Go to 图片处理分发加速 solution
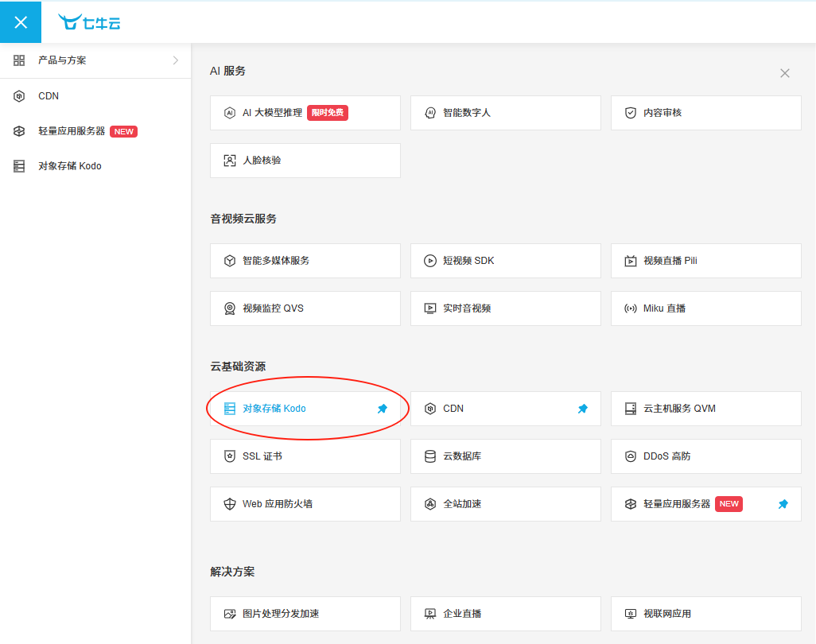The image size is (816, 644). [x=305, y=613]
